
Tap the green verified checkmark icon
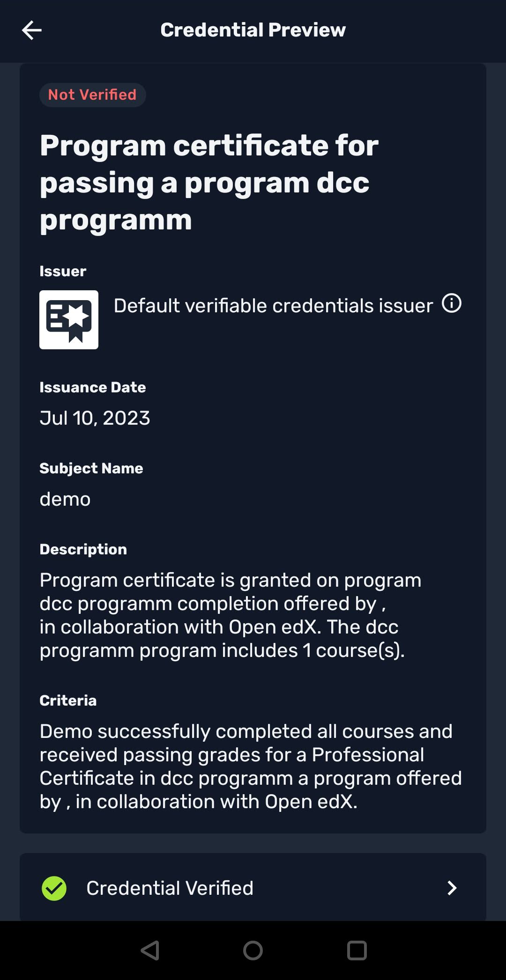pyautogui.click(x=54, y=888)
